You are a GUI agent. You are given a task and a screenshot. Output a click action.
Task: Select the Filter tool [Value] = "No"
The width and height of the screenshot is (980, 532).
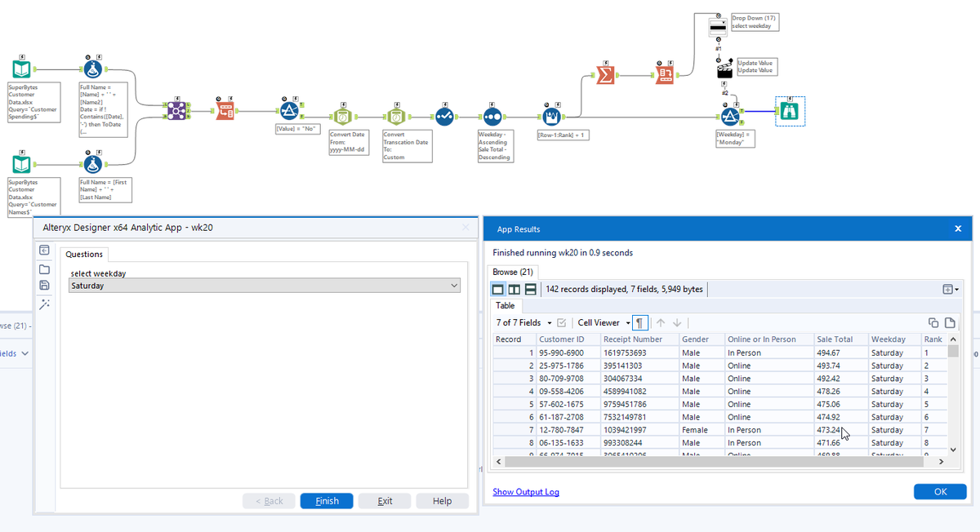(x=288, y=111)
